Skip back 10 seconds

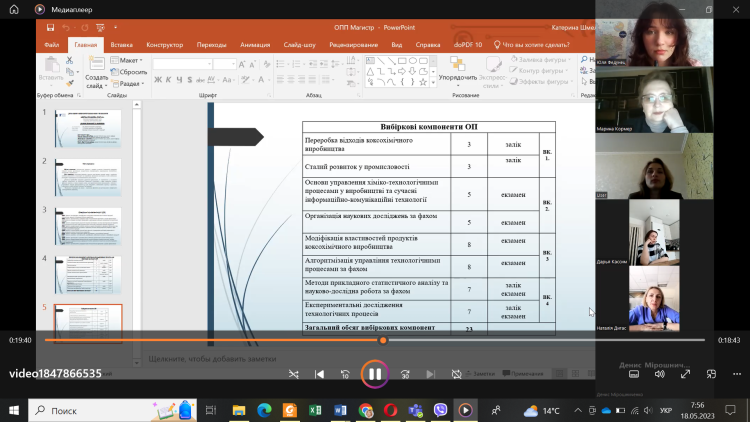pyautogui.click(x=345, y=374)
